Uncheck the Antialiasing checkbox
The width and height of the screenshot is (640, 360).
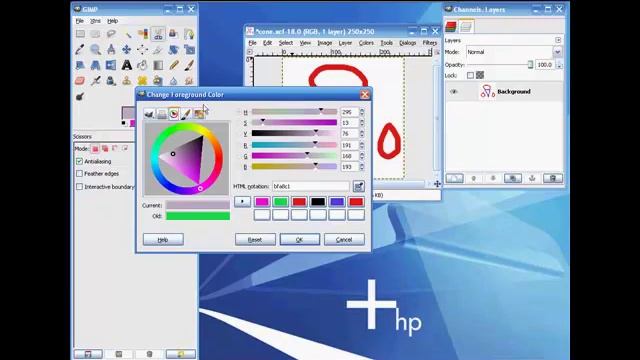tap(80, 161)
